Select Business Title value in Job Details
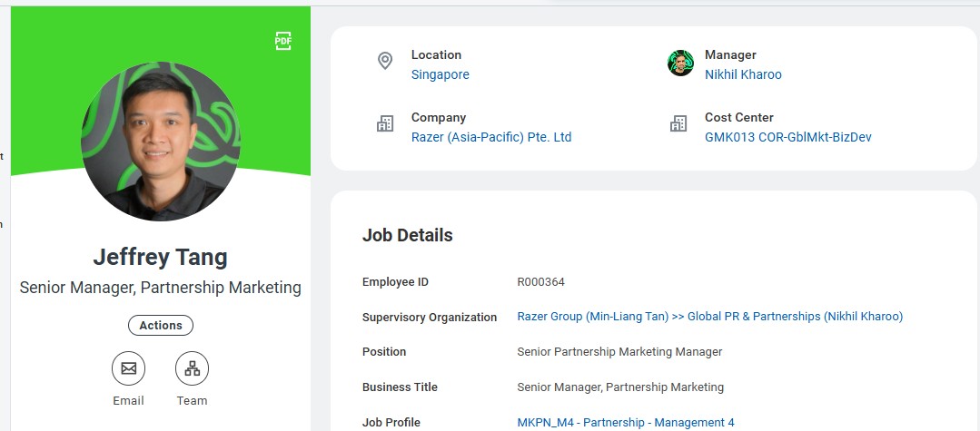Screen dimensions: 980x431 (x=620, y=387)
